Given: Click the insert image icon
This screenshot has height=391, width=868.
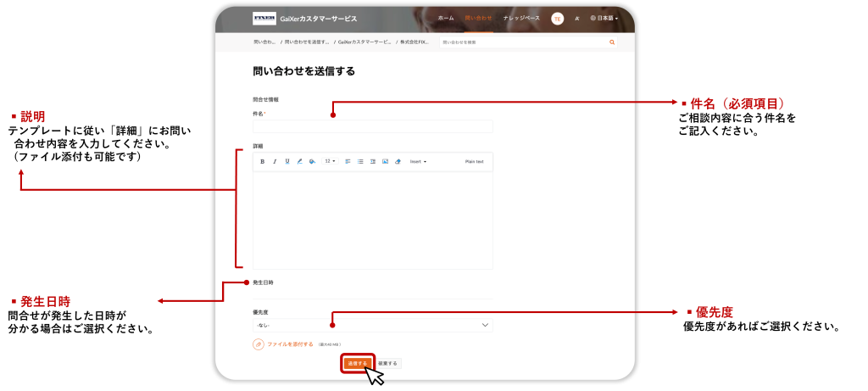Looking at the screenshot, I should coord(385,161).
